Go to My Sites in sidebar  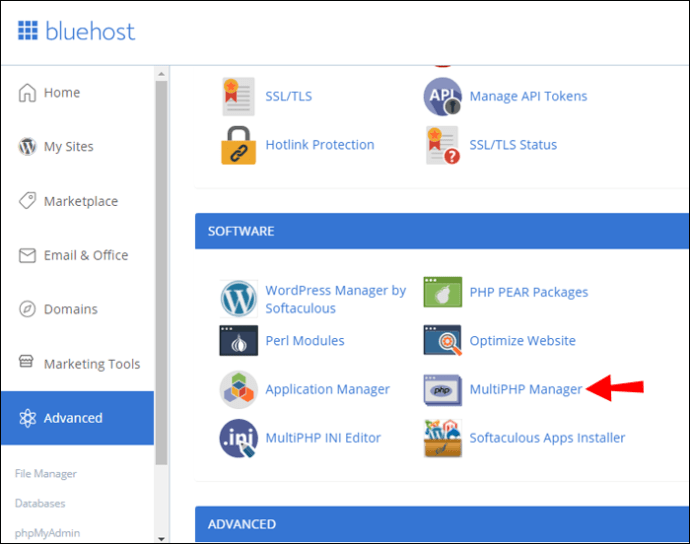[x=68, y=147]
